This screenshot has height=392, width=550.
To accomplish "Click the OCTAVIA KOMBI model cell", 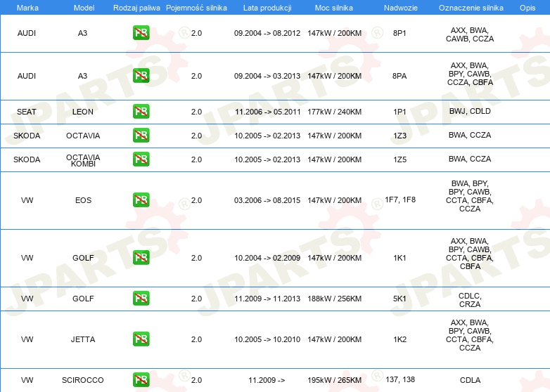I will click(x=83, y=160).
